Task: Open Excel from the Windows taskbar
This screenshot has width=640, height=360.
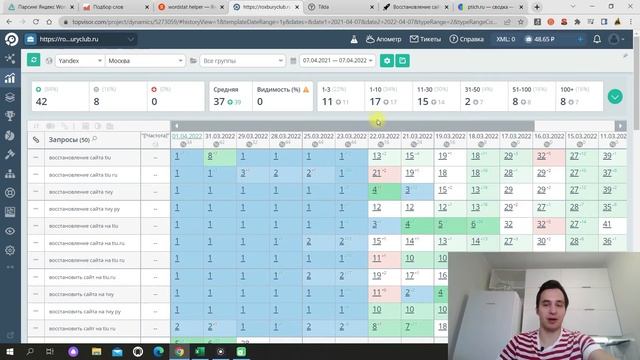Action: click(x=200, y=351)
